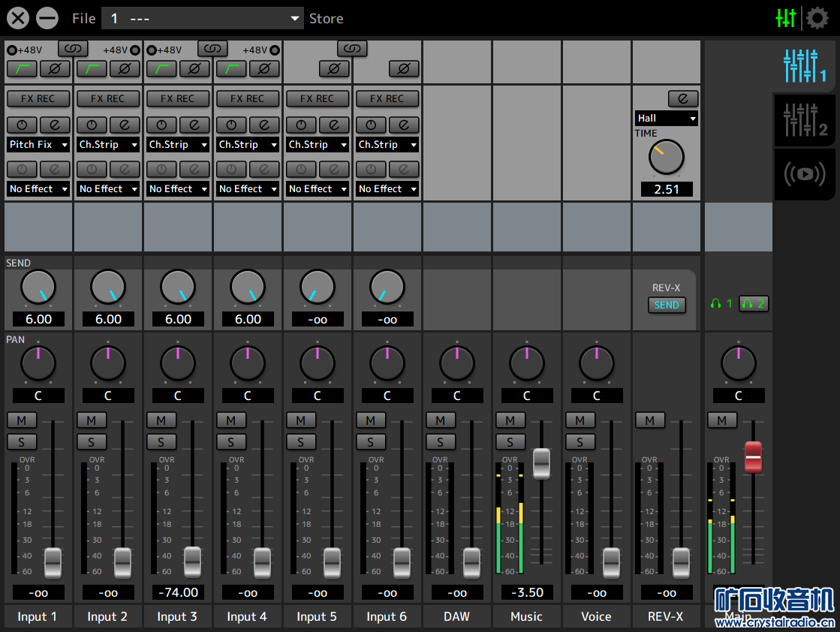Open Ch.Strip editor on Input 3

(194, 125)
